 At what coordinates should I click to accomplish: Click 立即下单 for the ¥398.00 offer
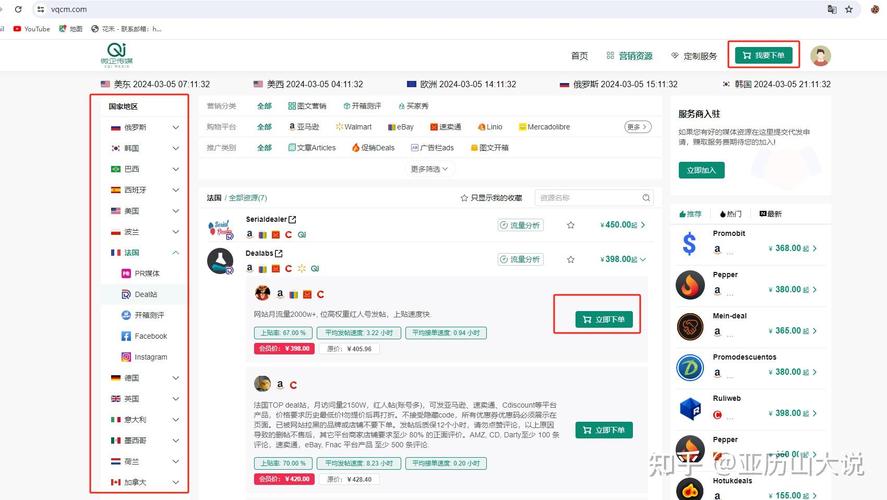tap(604, 320)
